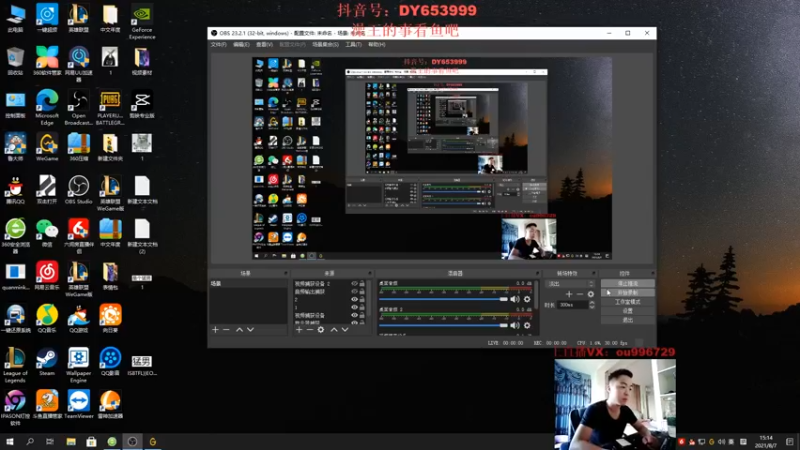
Task: Click the 300ms transition duration field
Action: pos(573,305)
